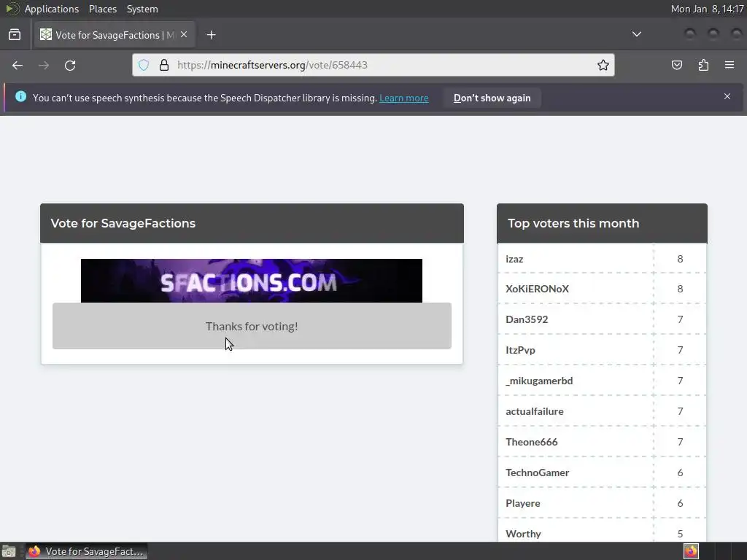Expand the list all tabs chevron
Image resolution: width=747 pixels, height=560 pixels.
(636, 34)
